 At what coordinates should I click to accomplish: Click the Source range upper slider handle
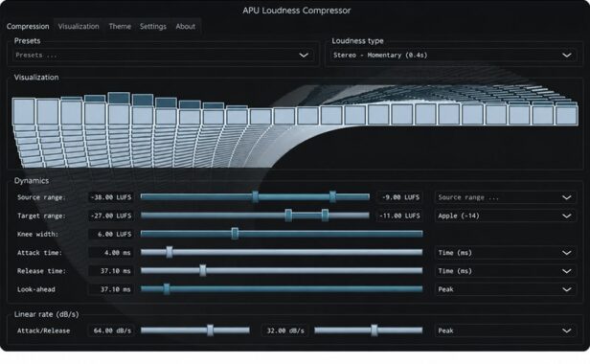(332, 197)
